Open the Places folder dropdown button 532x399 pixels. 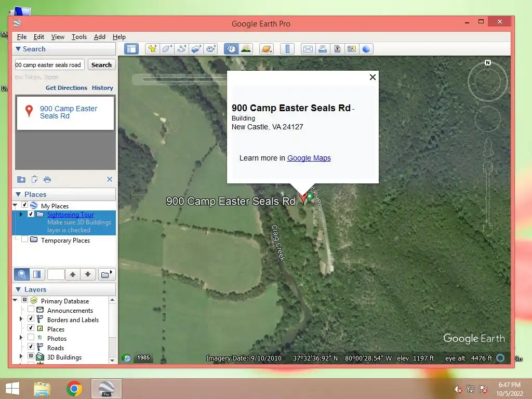[107, 274]
